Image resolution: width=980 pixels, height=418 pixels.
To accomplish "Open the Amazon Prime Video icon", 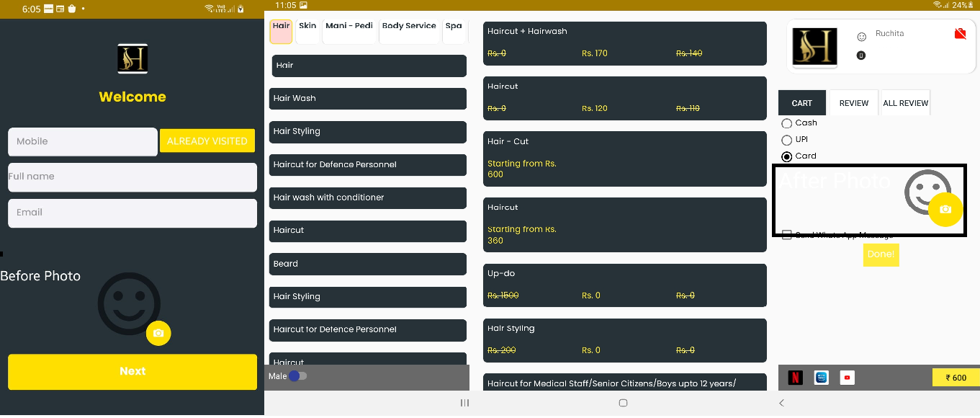I will point(821,377).
